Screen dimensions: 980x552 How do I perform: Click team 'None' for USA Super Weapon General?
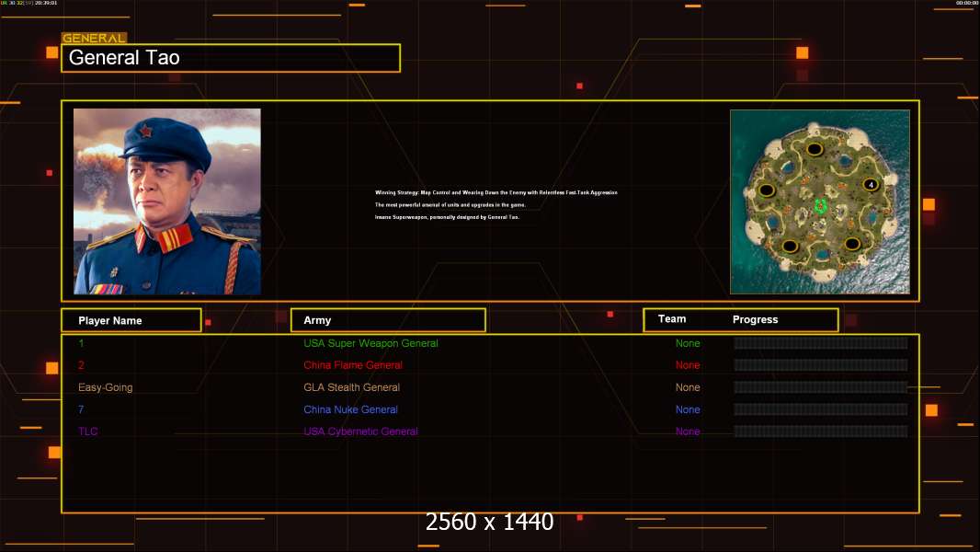pyautogui.click(x=688, y=343)
